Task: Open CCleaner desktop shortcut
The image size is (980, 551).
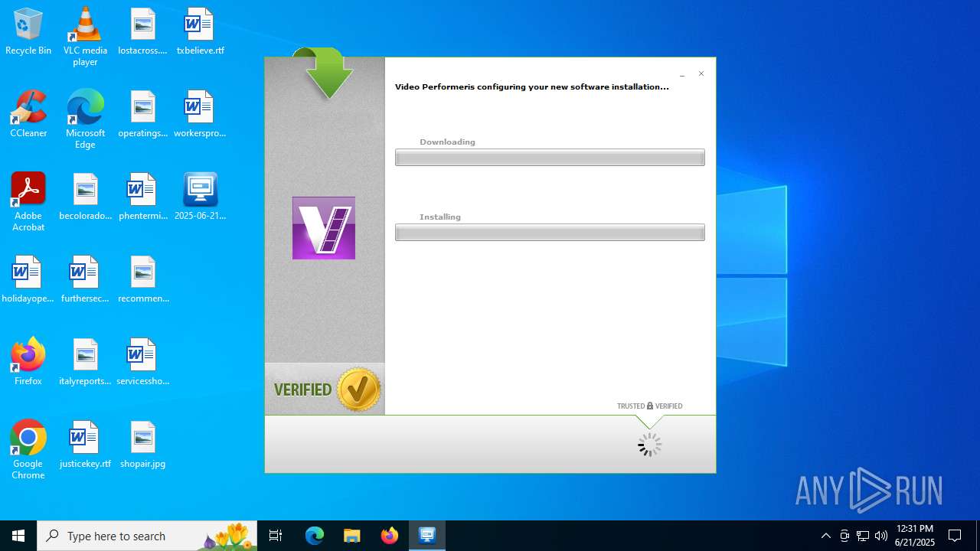Action: click(x=28, y=115)
